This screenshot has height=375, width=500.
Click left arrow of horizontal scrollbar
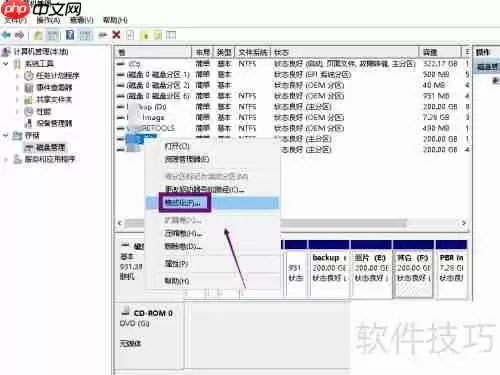pos(120,223)
